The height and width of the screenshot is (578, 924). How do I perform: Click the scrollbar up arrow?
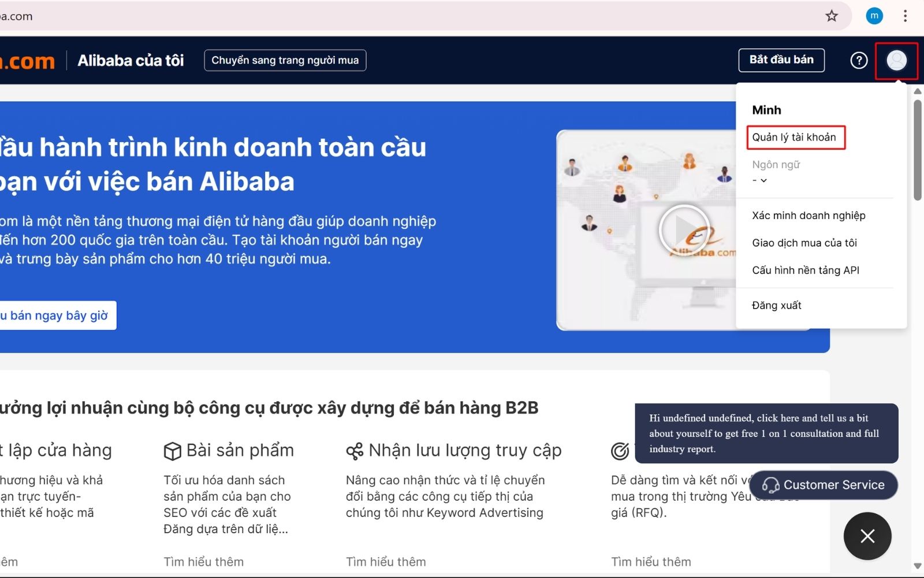(x=918, y=91)
